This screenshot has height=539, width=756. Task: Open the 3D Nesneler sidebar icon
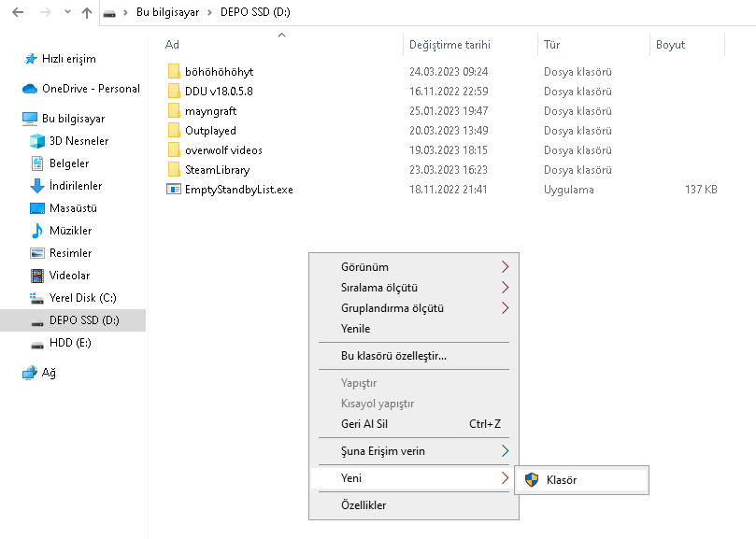(x=37, y=141)
